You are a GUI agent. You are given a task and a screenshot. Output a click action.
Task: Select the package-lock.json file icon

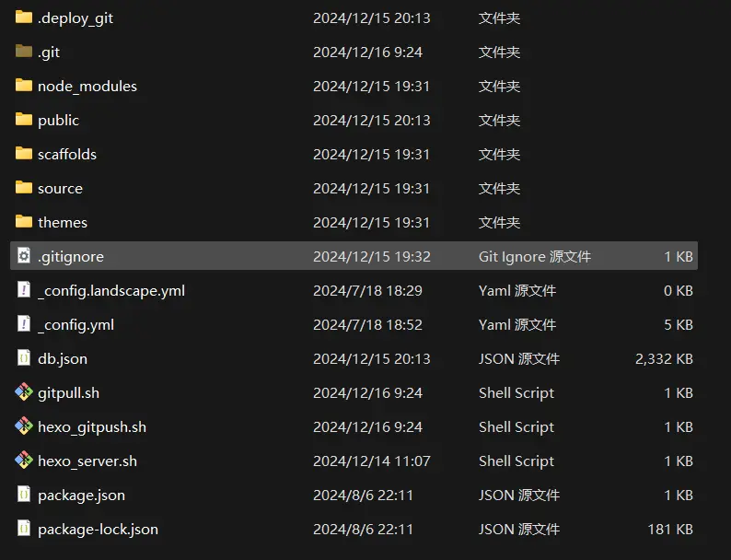point(24,529)
